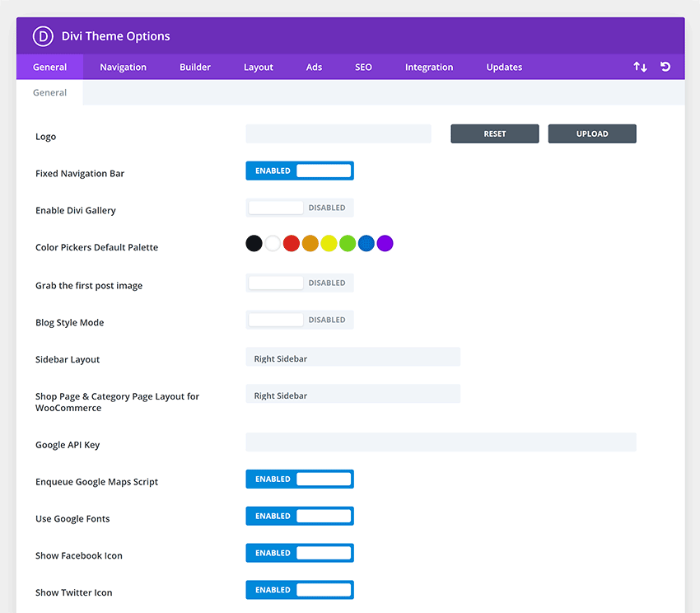
Task: Toggle Grab the first post image
Action: (300, 283)
